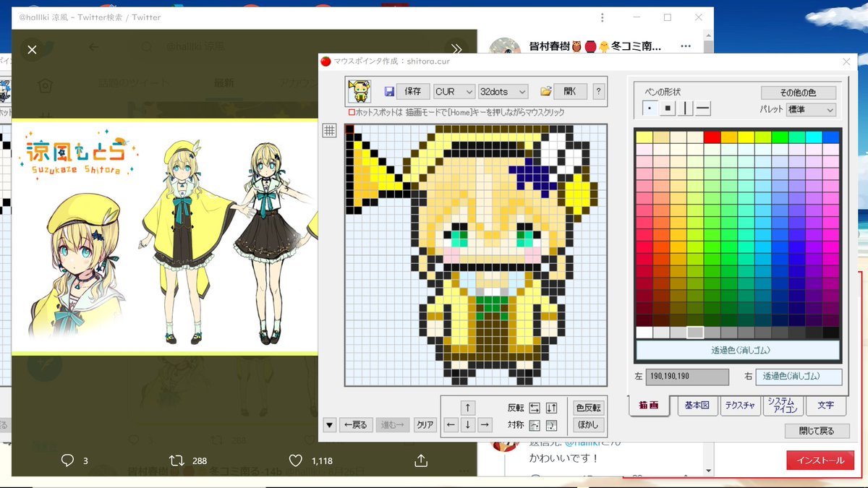
Task: Open the パレット 標準 dropdown
Action: [x=811, y=110]
